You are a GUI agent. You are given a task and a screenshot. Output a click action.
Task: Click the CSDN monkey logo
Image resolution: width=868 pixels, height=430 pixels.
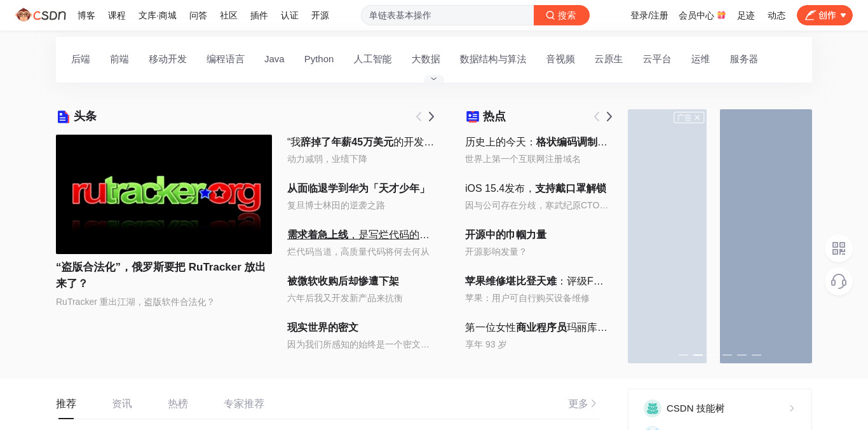pos(41,15)
